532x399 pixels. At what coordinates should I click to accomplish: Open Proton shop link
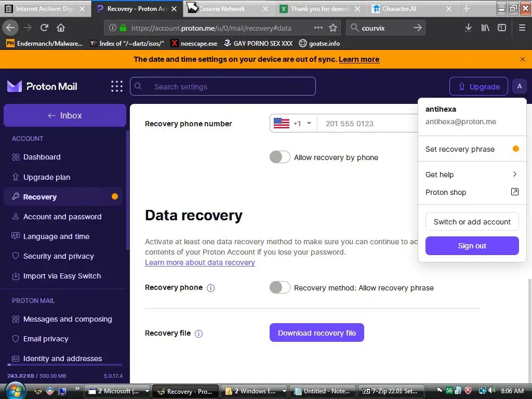tap(472, 192)
